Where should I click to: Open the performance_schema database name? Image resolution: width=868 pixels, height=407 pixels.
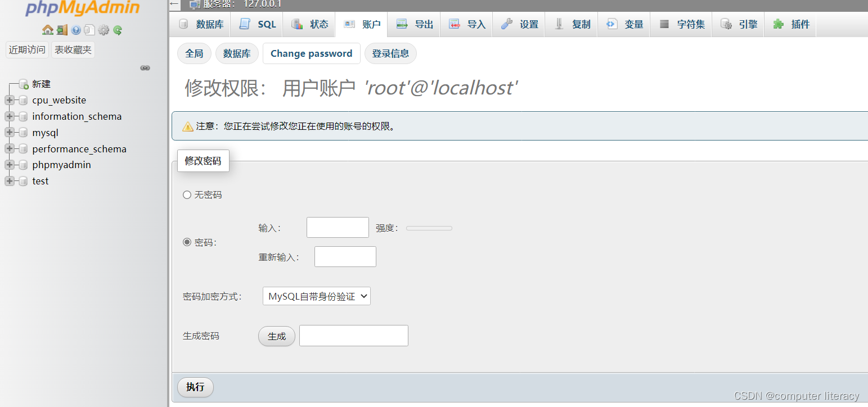(x=79, y=149)
